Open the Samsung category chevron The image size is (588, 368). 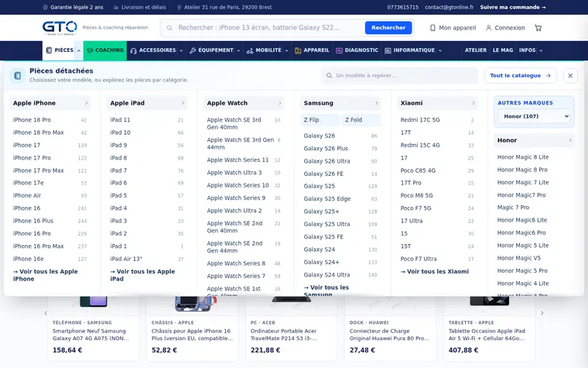tap(377, 103)
